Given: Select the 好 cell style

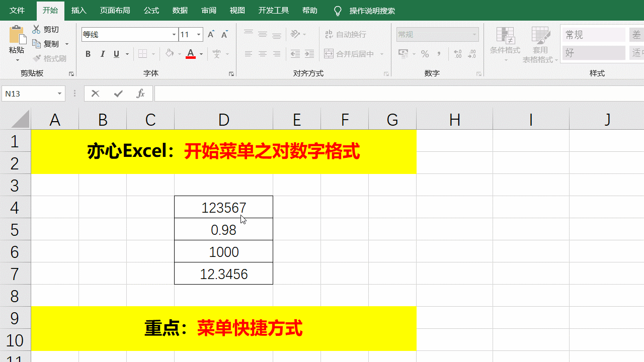Looking at the screenshot, I should [594, 53].
